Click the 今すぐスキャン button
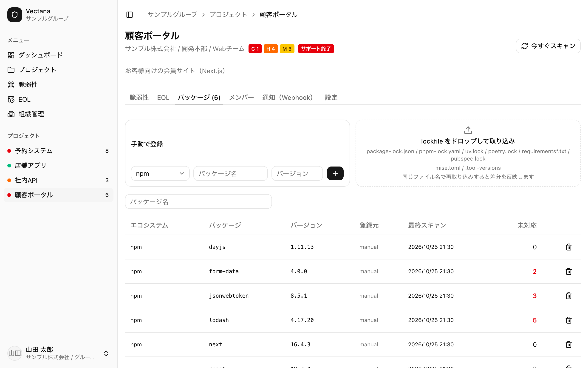 point(548,46)
